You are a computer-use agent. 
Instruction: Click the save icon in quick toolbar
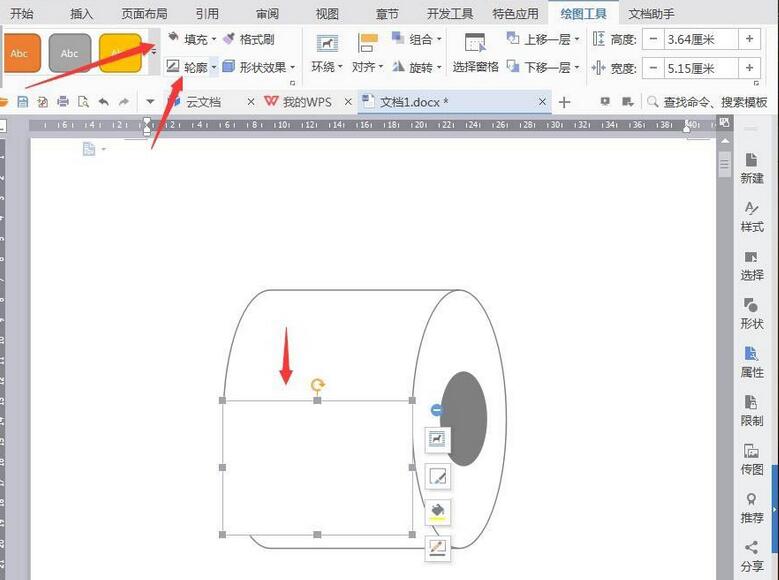point(22,102)
